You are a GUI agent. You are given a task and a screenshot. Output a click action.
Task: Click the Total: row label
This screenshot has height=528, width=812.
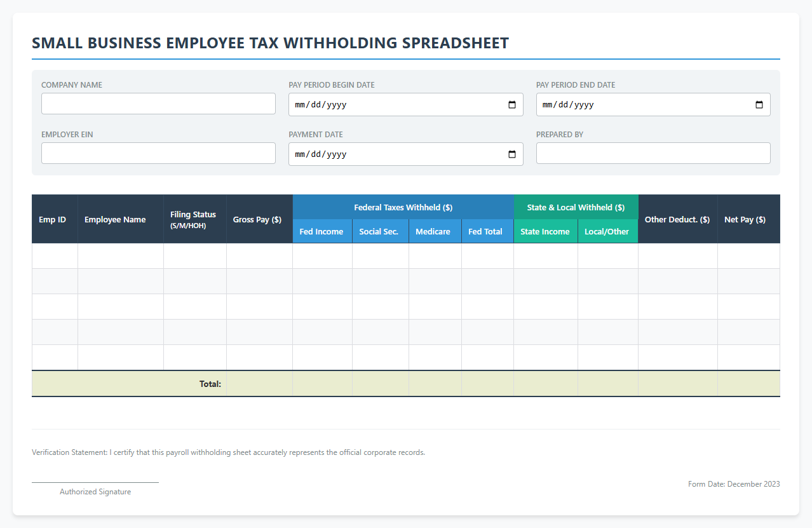coord(210,384)
